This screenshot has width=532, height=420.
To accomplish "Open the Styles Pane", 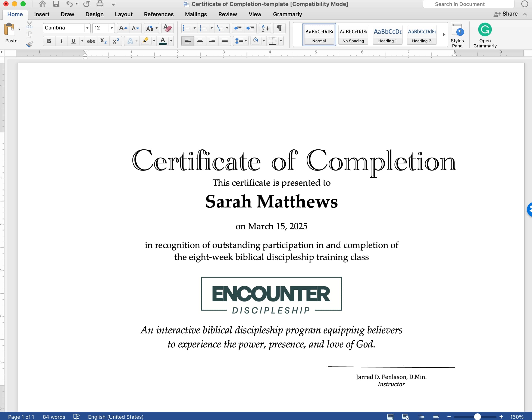I will (x=457, y=35).
